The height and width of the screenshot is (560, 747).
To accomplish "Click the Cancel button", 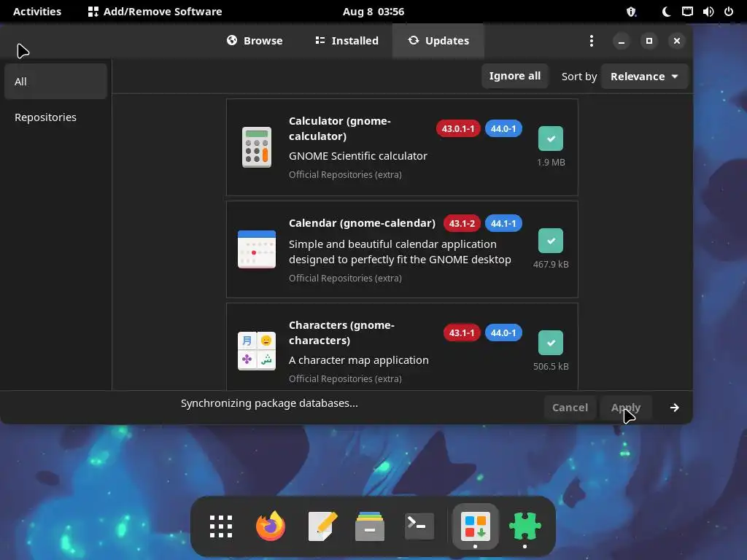I will point(570,408).
